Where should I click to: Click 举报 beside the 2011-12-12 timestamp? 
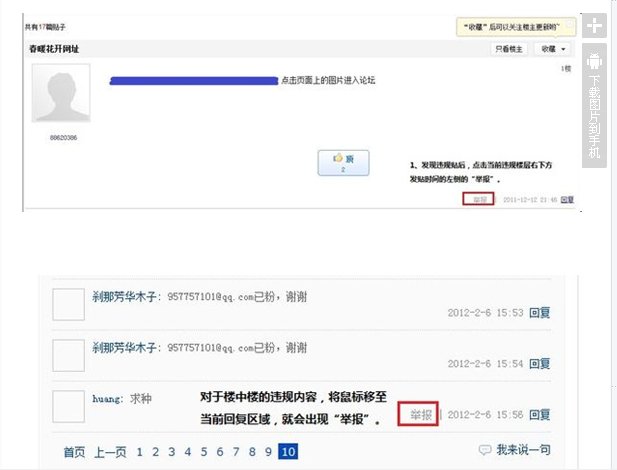[x=478, y=199]
